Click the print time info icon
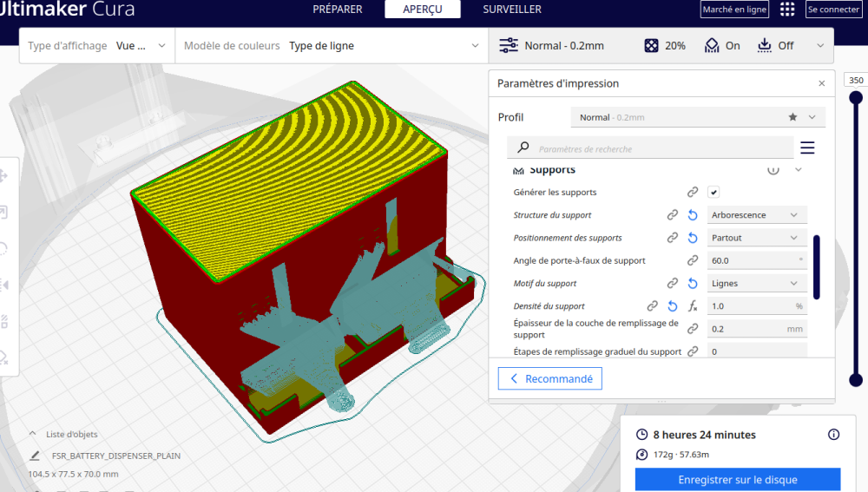 pos(833,435)
